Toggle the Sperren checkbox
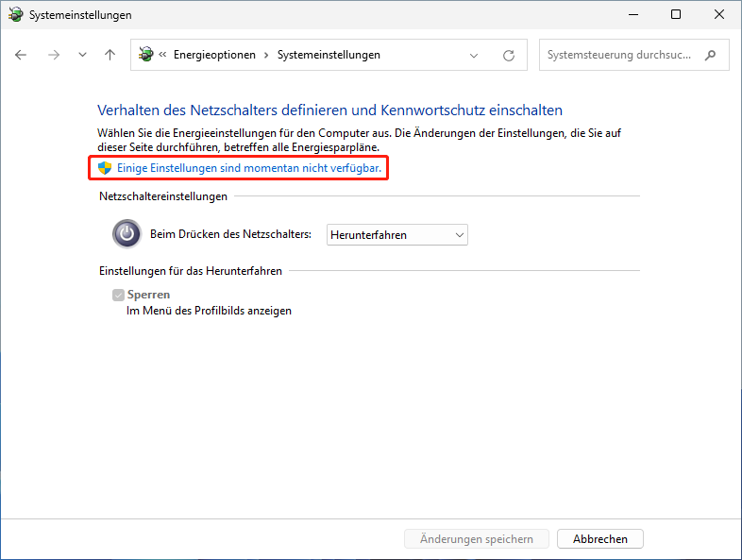 118,295
